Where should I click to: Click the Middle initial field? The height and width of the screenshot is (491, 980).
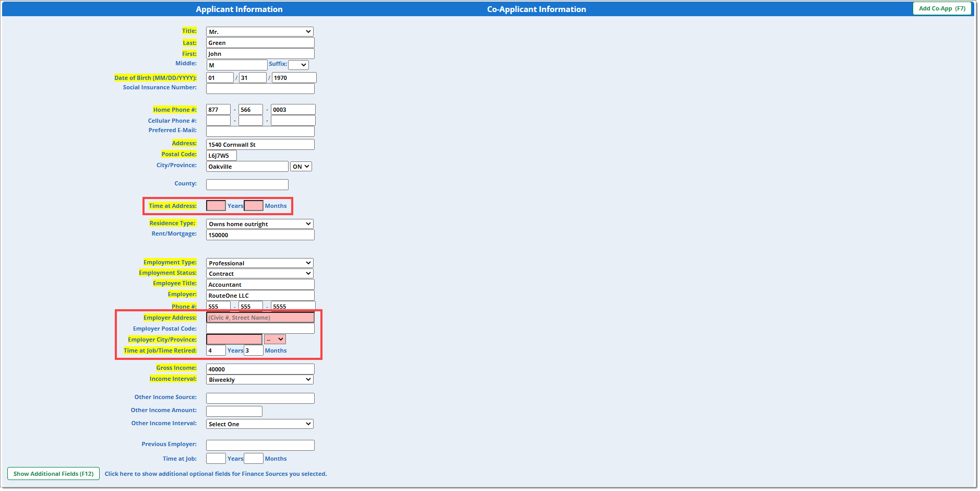(237, 65)
